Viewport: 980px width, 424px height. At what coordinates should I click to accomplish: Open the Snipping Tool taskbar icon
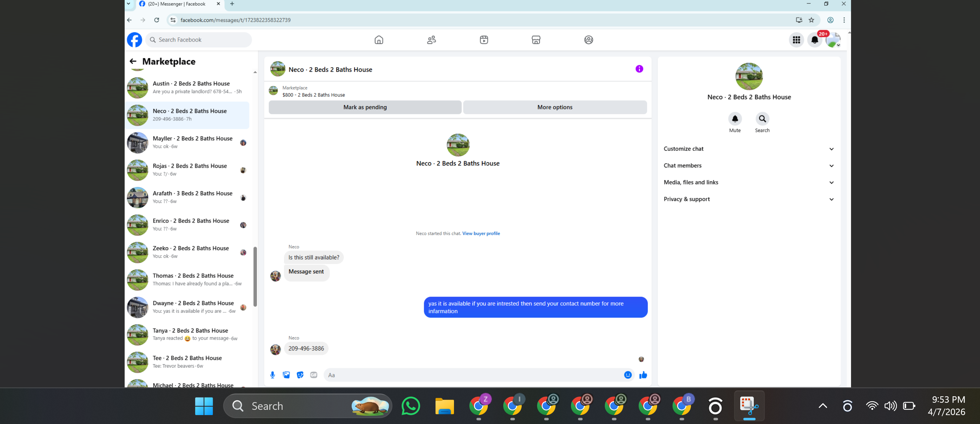(x=749, y=406)
